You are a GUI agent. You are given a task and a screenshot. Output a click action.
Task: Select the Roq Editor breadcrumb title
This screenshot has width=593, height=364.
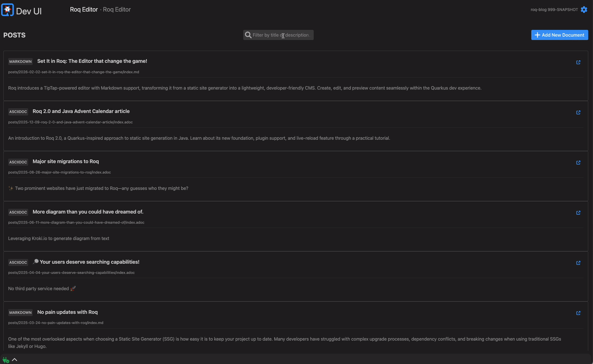click(83, 9)
